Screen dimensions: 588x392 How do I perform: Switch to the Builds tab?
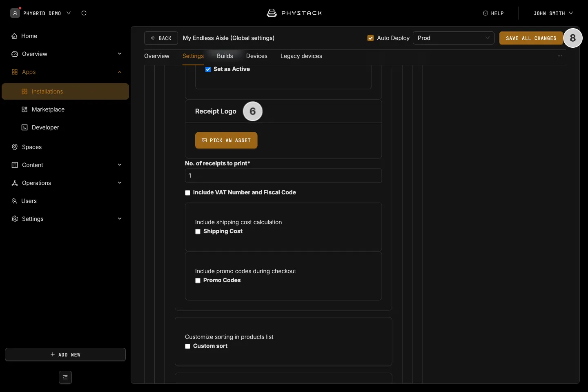coord(225,56)
